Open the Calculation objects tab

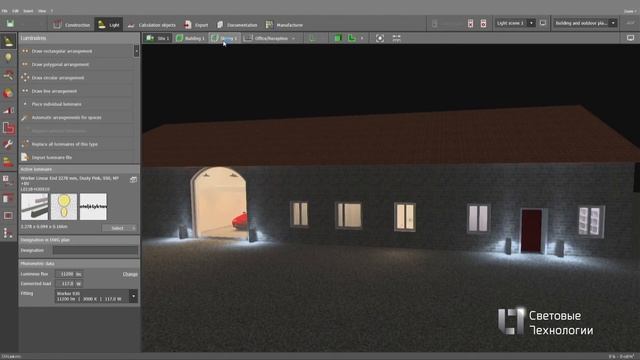click(151, 25)
